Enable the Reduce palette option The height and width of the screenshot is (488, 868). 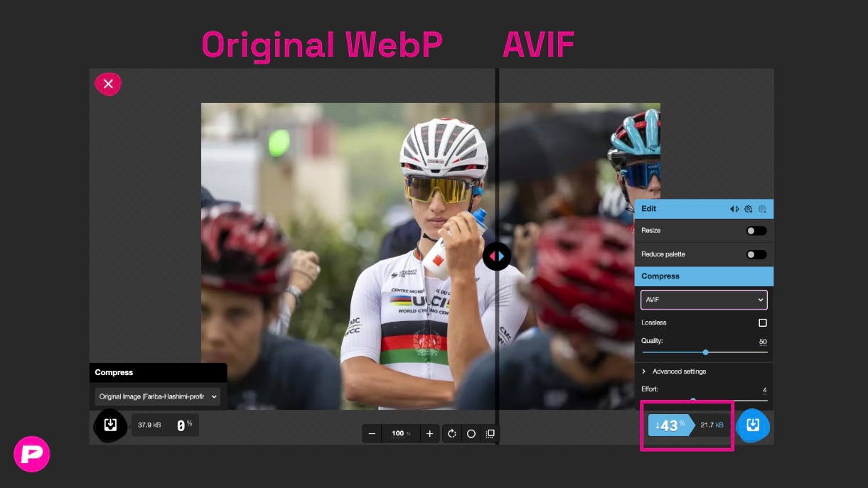pos(756,254)
